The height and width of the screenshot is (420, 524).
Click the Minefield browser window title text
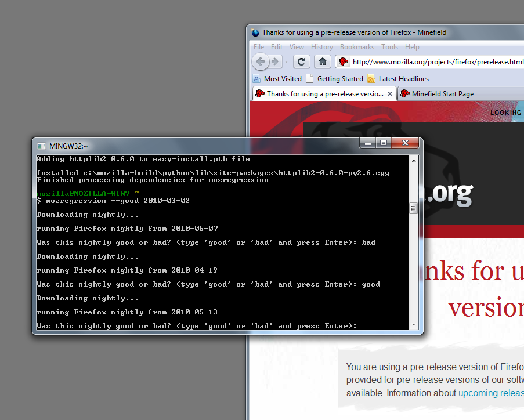click(354, 32)
